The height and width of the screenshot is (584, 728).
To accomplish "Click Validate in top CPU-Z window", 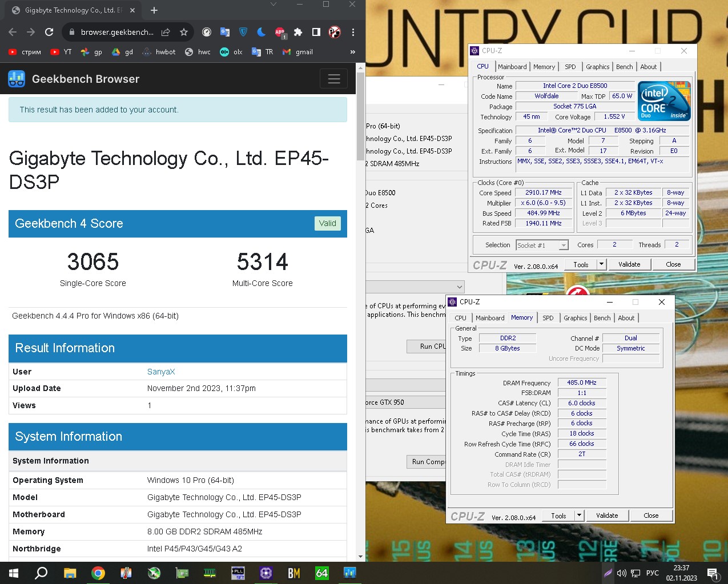I will point(629,264).
